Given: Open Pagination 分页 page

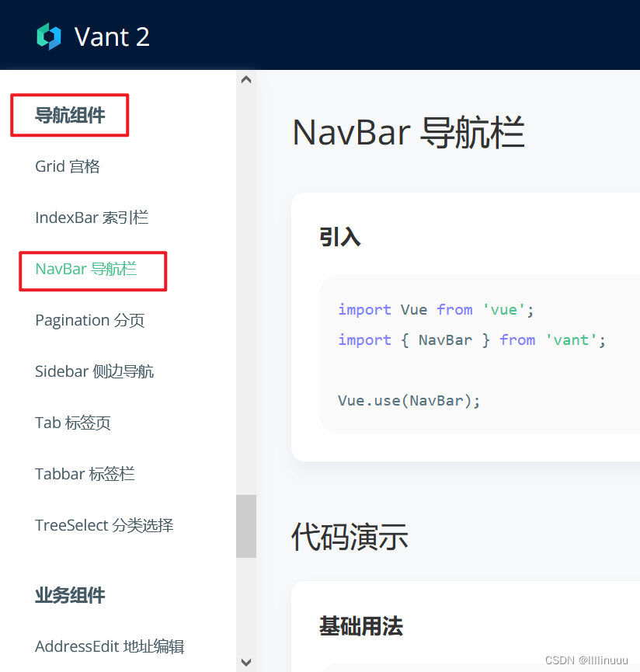Looking at the screenshot, I should click(90, 320).
